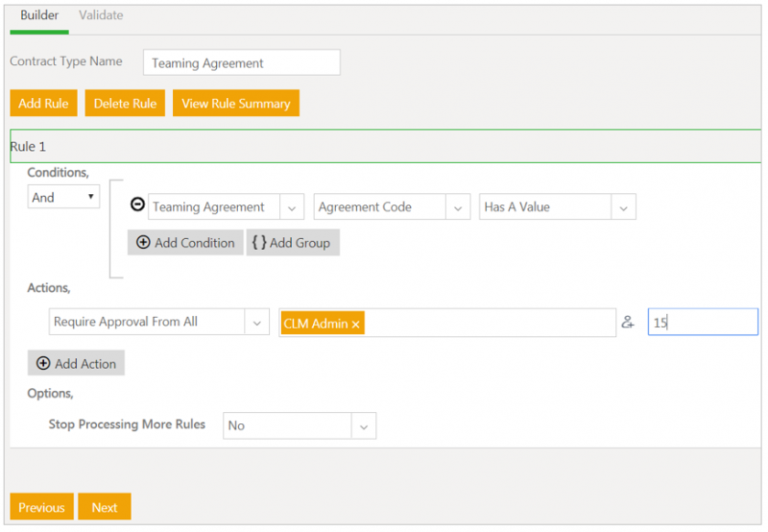
Task: Open the And conditions operator dropdown
Action: click(63, 197)
